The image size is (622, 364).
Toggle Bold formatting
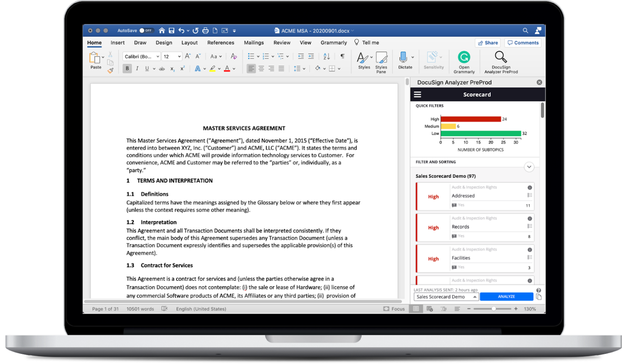point(127,68)
